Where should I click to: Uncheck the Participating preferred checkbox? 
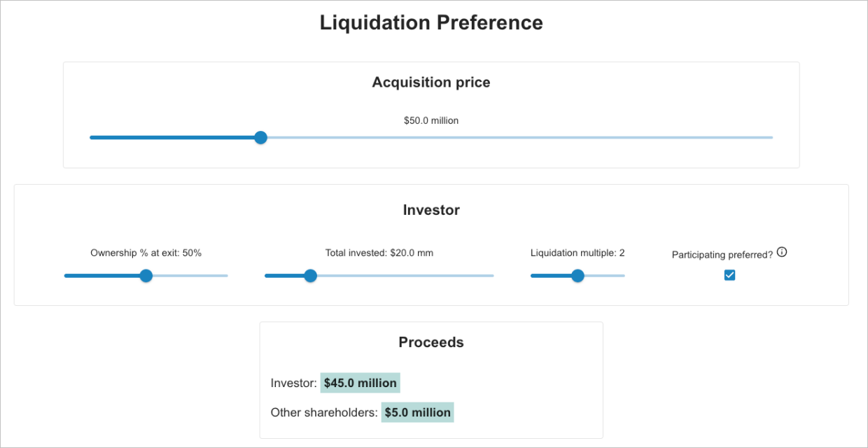pos(729,275)
